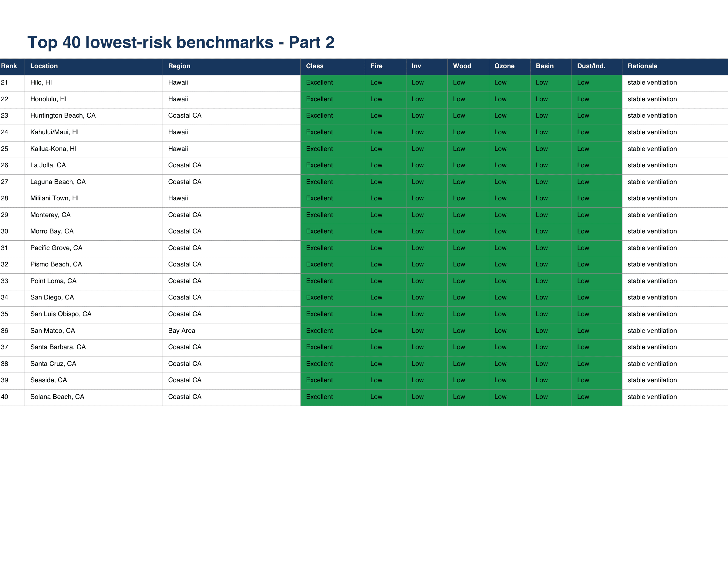The height and width of the screenshot is (562, 728).
Task: Click the Wood column header
Action: pos(468,66)
